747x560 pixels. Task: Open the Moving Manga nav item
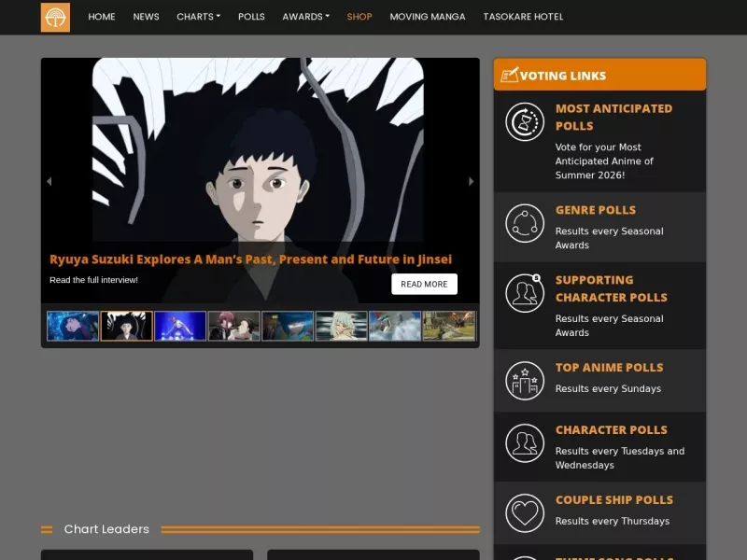tap(428, 17)
